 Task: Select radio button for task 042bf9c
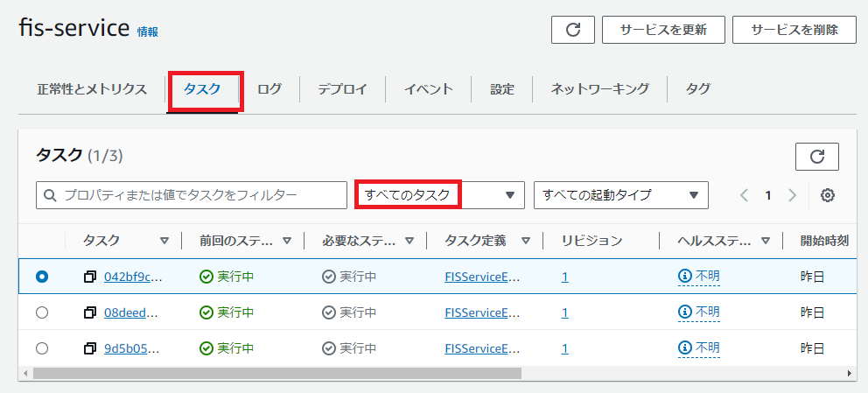coord(41,277)
